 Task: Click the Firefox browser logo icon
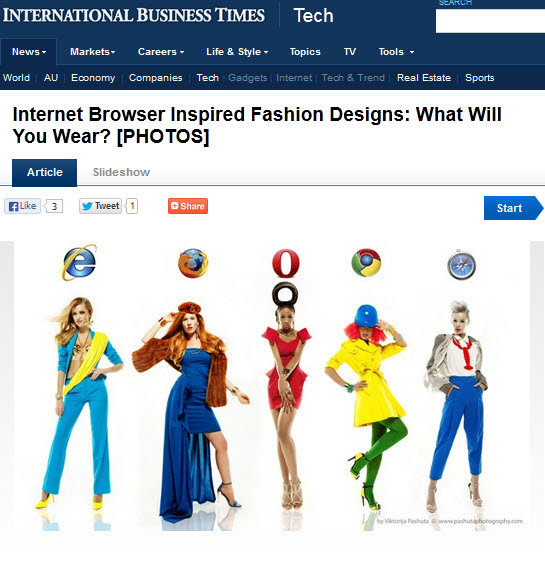pos(193,263)
